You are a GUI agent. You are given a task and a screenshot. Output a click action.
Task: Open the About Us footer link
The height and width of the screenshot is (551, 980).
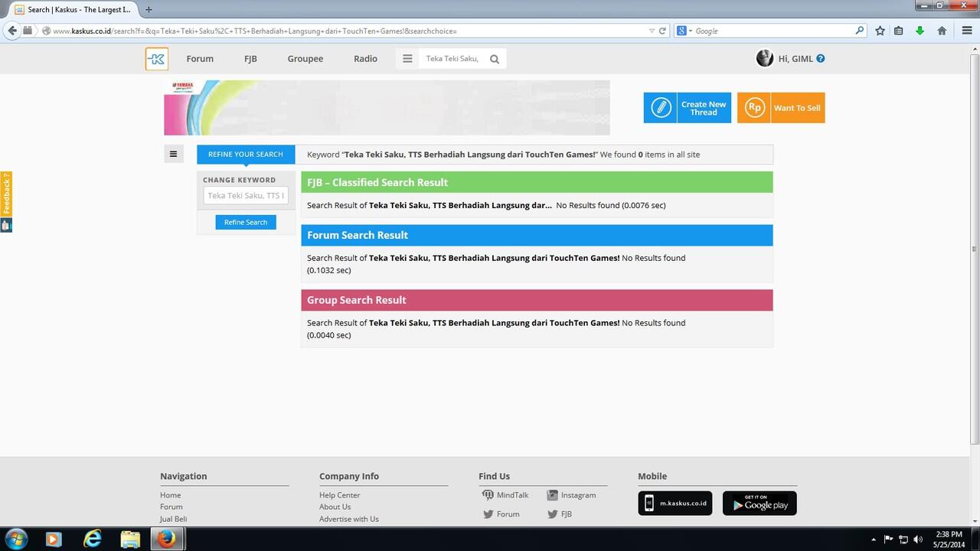(335, 507)
